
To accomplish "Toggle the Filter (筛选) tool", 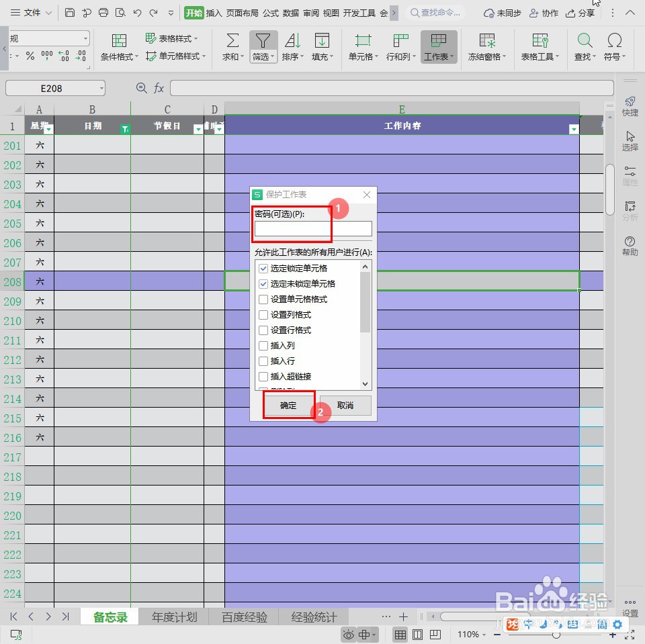I will pyautogui.click(x=263, y=48).
